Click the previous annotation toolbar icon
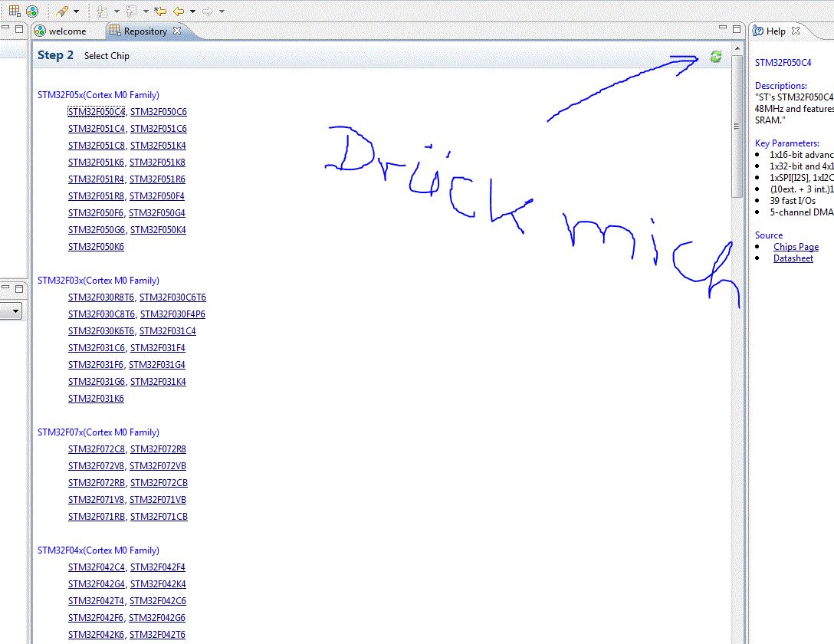Image resolution: width=834 pixels, height=644 pixels. 131,11
